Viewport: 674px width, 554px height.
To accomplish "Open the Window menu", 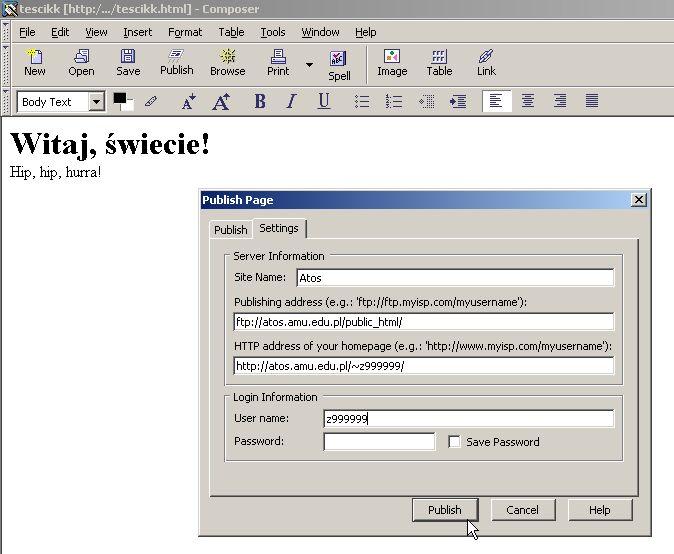I will pyautogui.click(x=320, y=32).
